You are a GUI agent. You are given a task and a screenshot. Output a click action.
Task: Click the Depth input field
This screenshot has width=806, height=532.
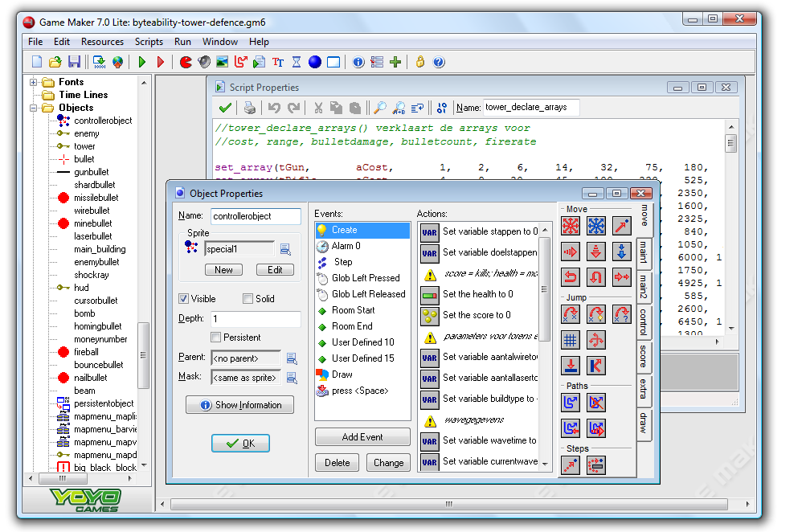click(256, 319)
